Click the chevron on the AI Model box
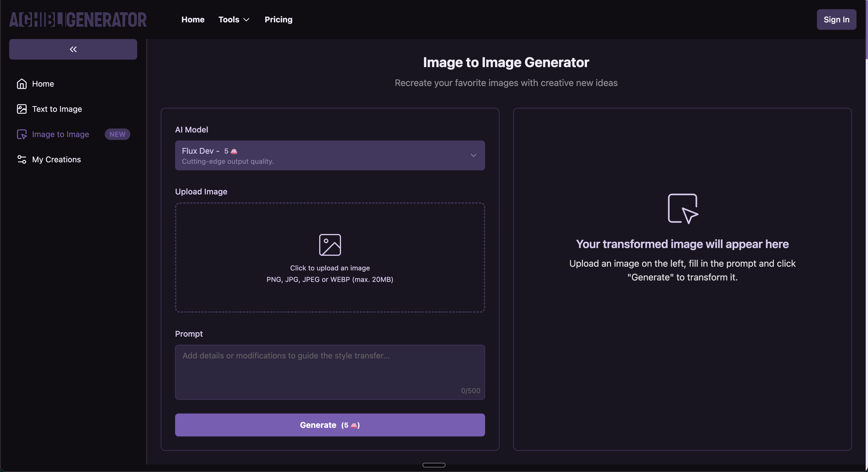Screen dimensions: 868x472 point(473,155)
